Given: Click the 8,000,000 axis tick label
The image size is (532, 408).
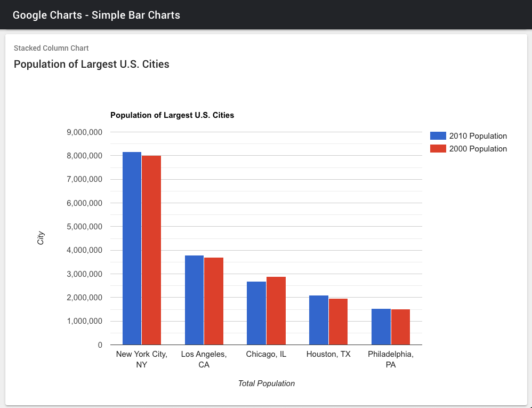Looking at the screenshot, I should click(x=84, y=156).
